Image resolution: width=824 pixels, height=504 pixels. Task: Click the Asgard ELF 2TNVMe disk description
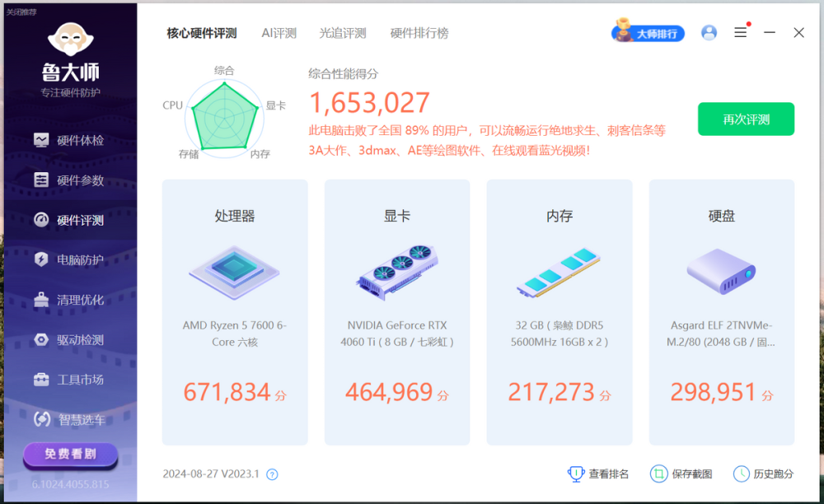721,334
